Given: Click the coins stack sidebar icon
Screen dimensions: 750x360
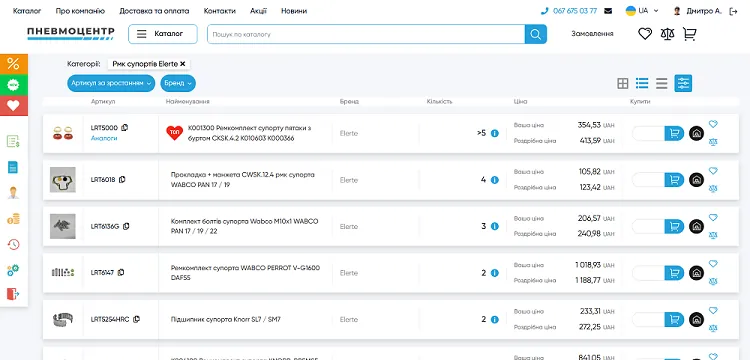Looking at the screenshot, I should (13, 219).
